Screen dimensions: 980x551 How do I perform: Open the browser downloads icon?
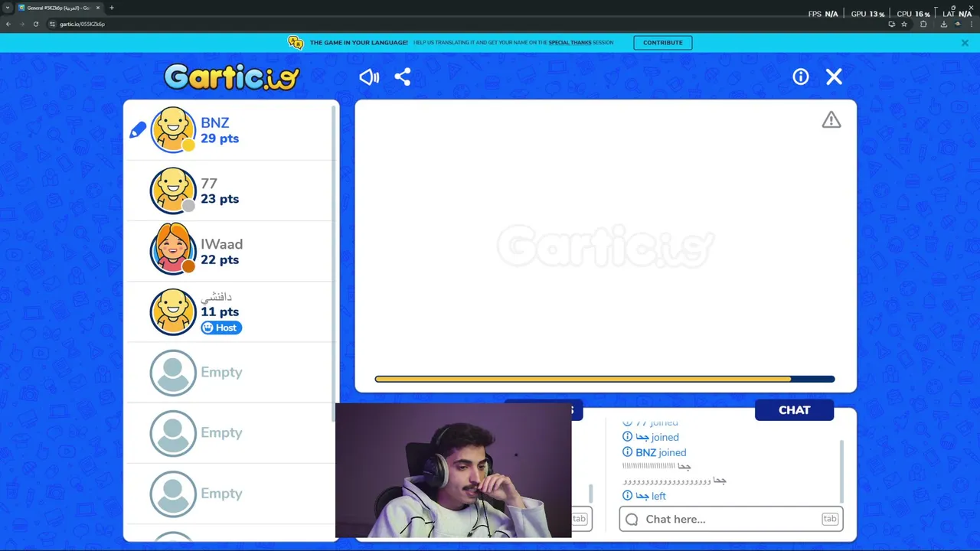point(943,24)
